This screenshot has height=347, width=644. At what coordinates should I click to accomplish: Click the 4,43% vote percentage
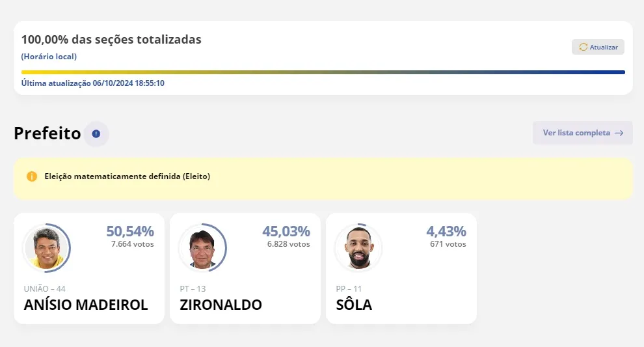(446, 231)
